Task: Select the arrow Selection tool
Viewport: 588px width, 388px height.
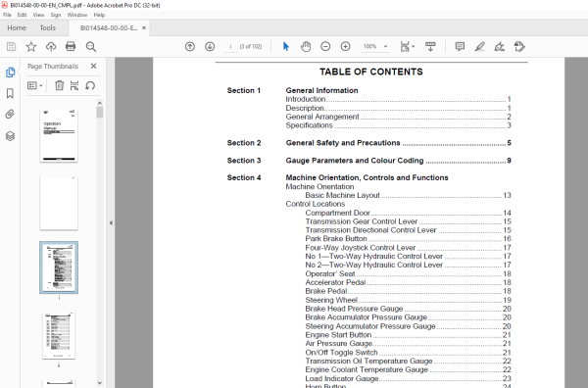Action: [286, 46]
